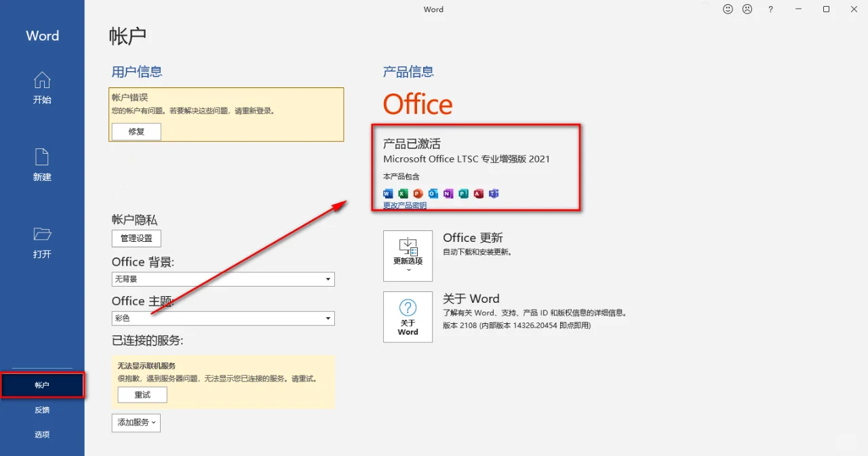Select the Teams icon in product list
Viewport: 868px width, 456px height.
tap(494, 193)
